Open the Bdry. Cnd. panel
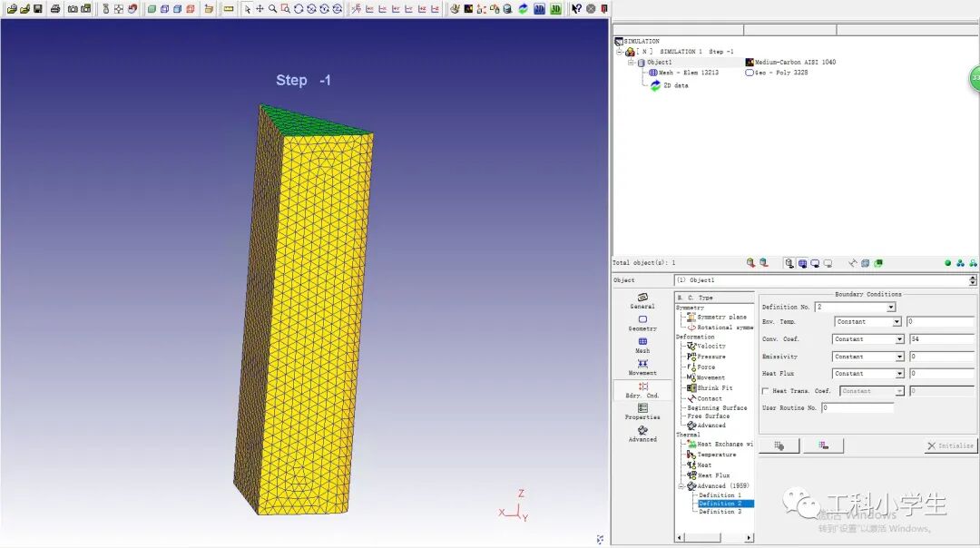 tap(642, 390)
